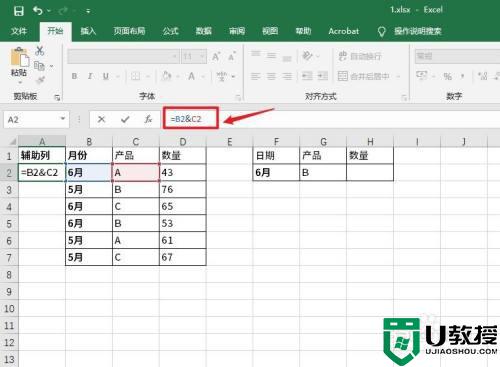
Task: Click the Enter checkmark formula button
Action: click(125, 119)
